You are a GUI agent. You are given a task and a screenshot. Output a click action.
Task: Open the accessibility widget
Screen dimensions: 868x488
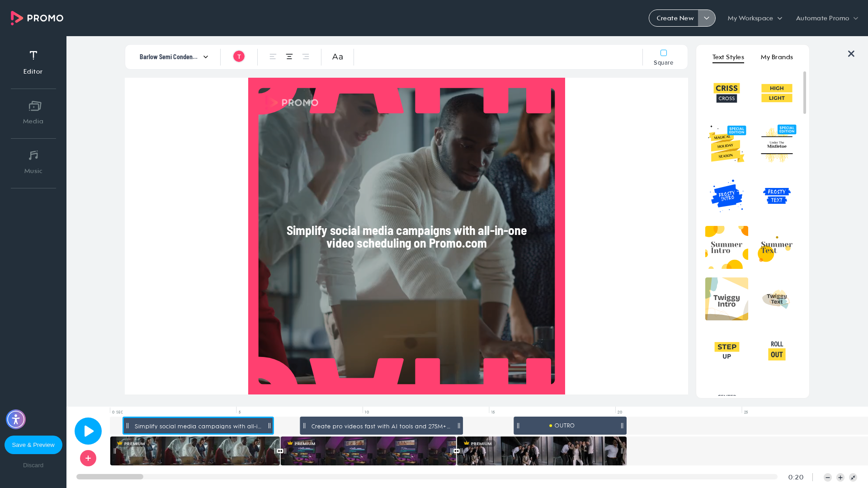point(16,419)
